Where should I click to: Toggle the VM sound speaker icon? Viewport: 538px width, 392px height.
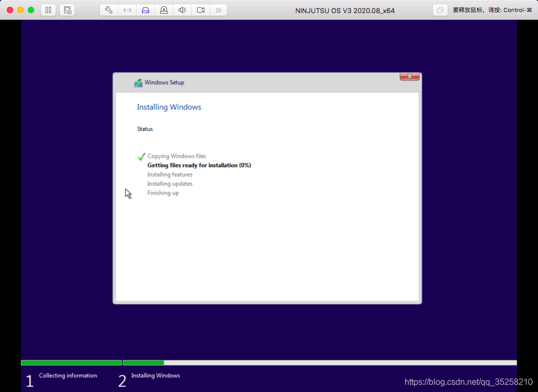[182, 10]
